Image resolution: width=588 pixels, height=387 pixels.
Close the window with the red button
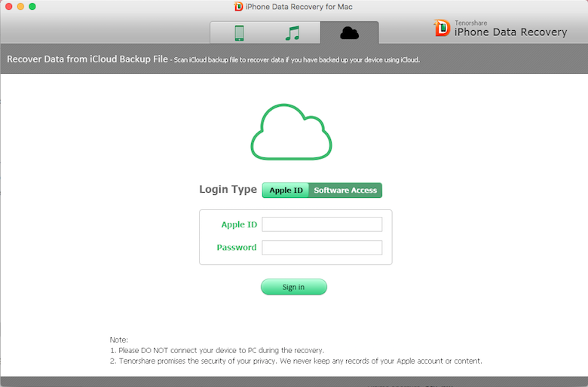click(8, 6)
